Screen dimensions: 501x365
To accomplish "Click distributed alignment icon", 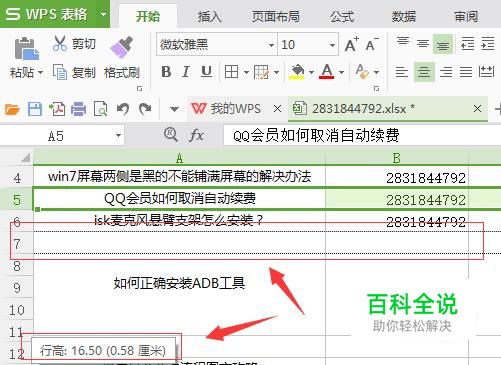I will 486,72.
